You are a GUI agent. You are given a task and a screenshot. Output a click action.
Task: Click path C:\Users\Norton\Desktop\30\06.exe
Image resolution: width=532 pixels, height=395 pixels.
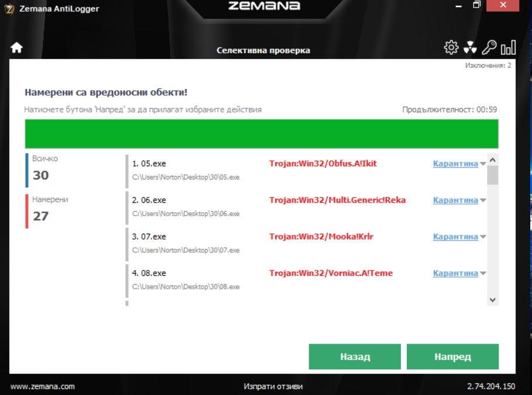[x=186, y=214]
